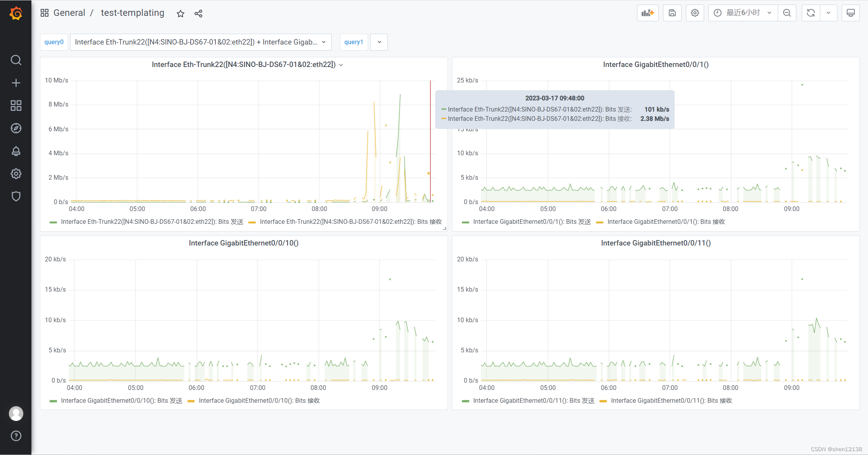868x455 pixels.
Task: Open sidebar Search
Action: pyautogui.click(x=16, y=60)
